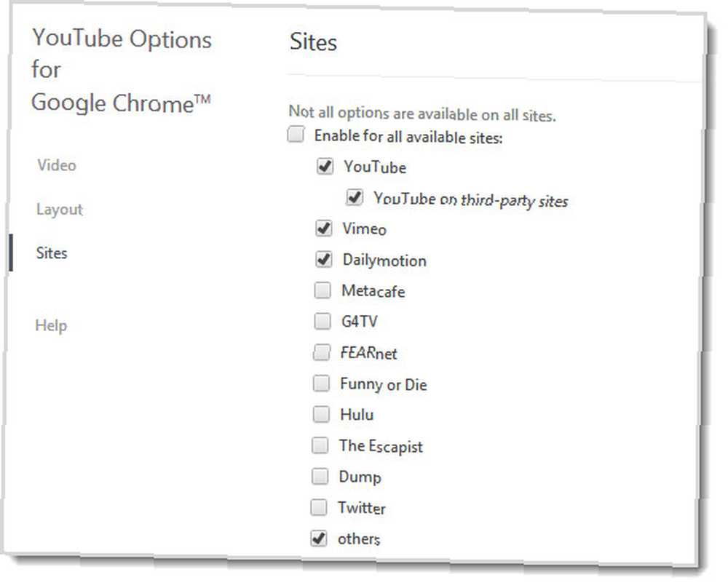Uncheck the others checkbox
The image size is (728, 588).
click(319, 538)
